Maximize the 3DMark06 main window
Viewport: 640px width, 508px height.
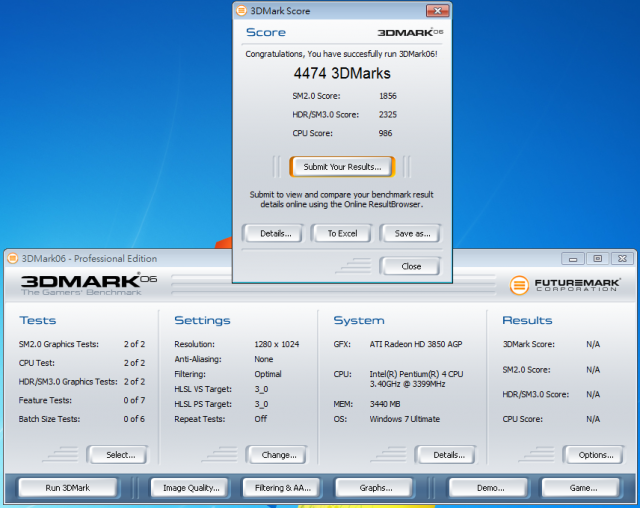(x=597, y=259)
